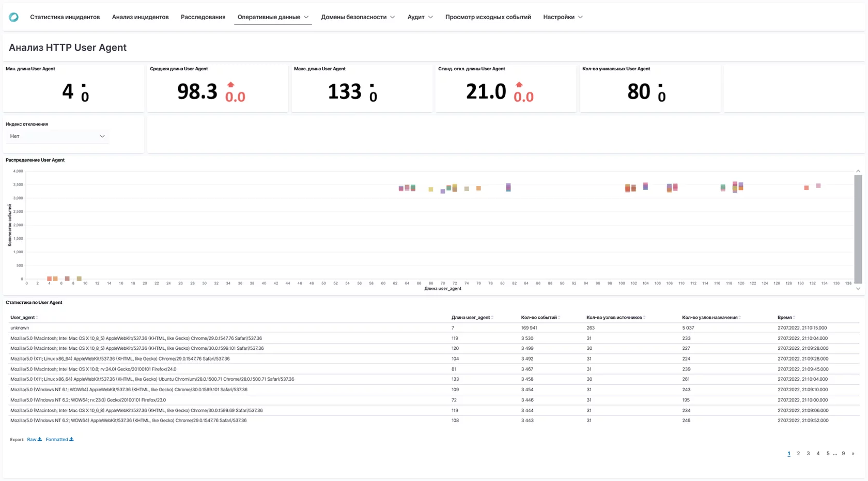Viewport: 868px width, 481px height.
Task: Switch to Статистика инцидентов section
Action: [65, 17]
